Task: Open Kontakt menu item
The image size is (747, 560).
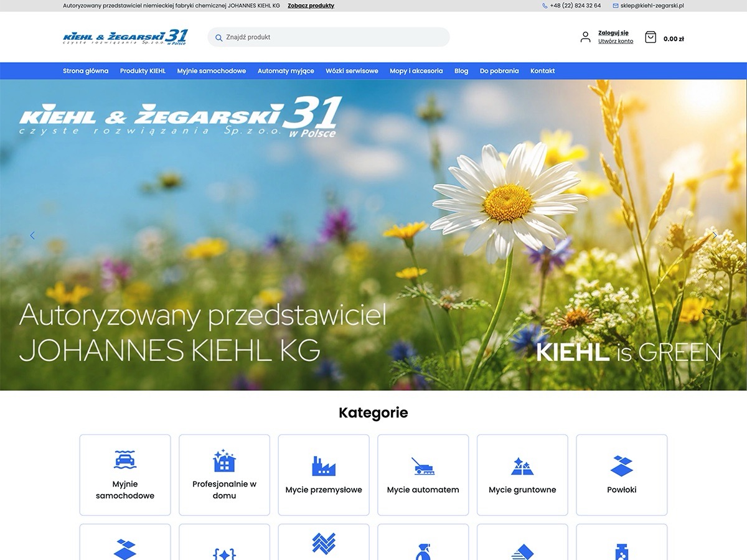Action: point(543,71)
